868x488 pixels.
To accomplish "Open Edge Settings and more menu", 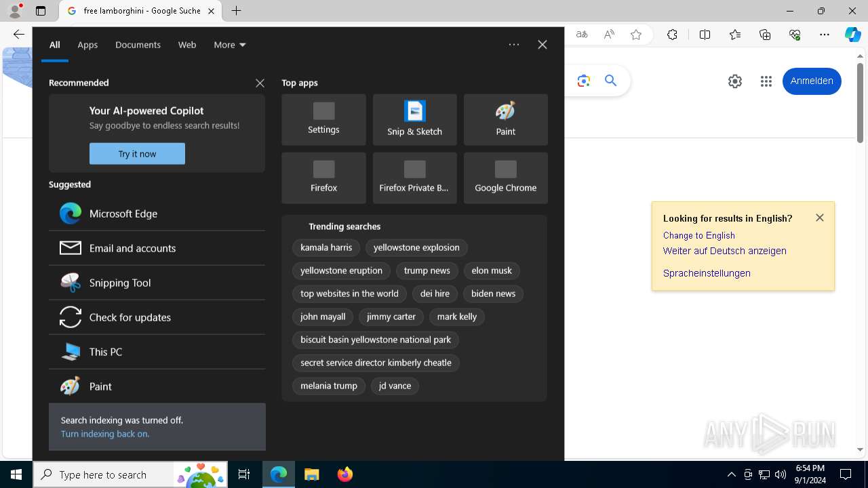I will click(x=825, y=35).
